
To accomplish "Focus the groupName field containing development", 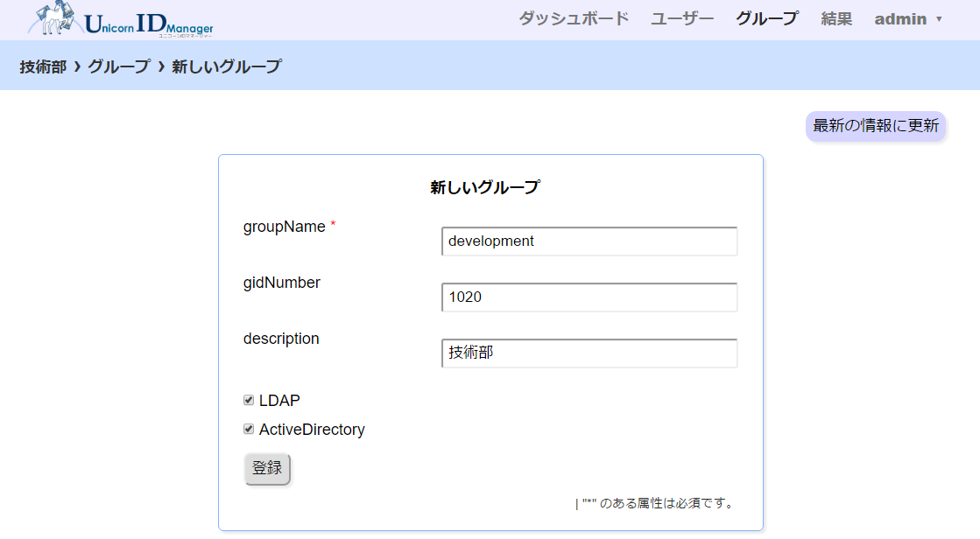I will [589, 241].
